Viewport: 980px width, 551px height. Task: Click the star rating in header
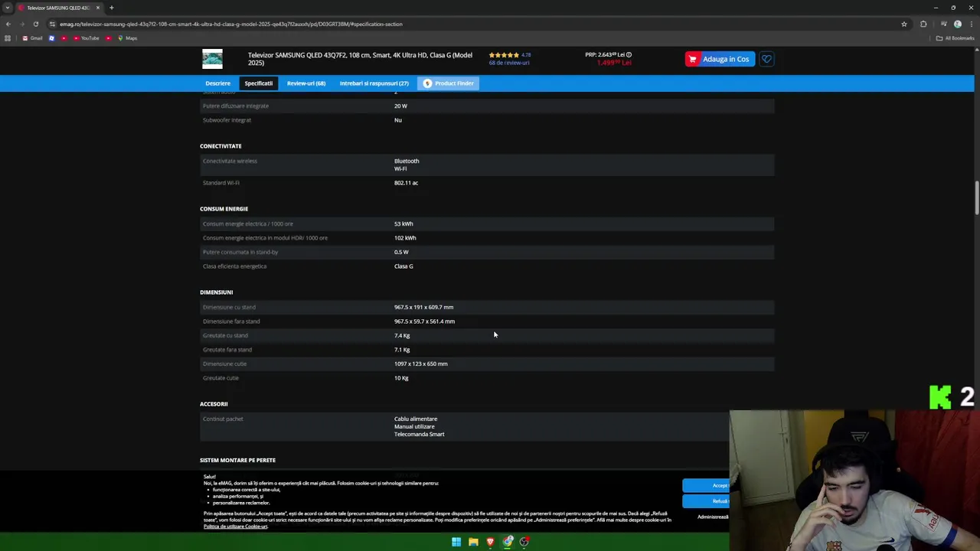coord(504,55)
